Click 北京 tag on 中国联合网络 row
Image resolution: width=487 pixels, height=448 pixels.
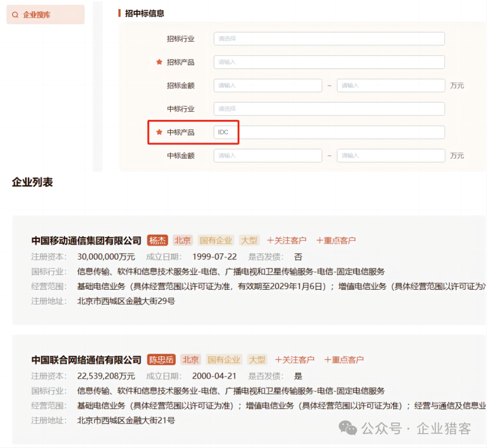pyautogui.click(x=190, y=360)
